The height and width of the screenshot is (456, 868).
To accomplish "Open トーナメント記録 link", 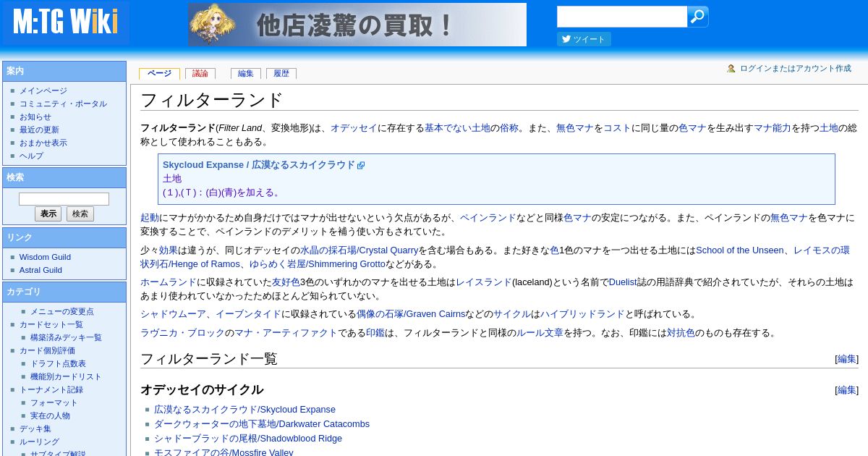I will (x=51, y=390).
